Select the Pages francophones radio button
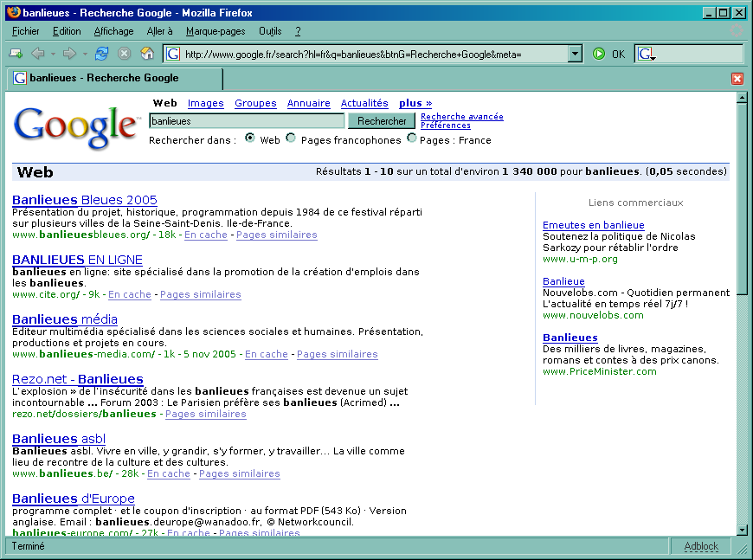The width and height of the screenshot is (753, 560). [291, 138]
